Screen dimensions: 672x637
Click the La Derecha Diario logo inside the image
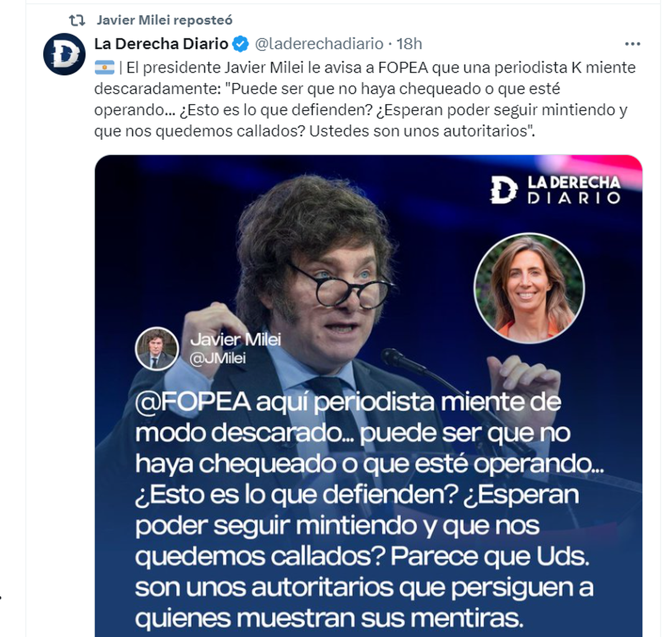pos(556,189)
